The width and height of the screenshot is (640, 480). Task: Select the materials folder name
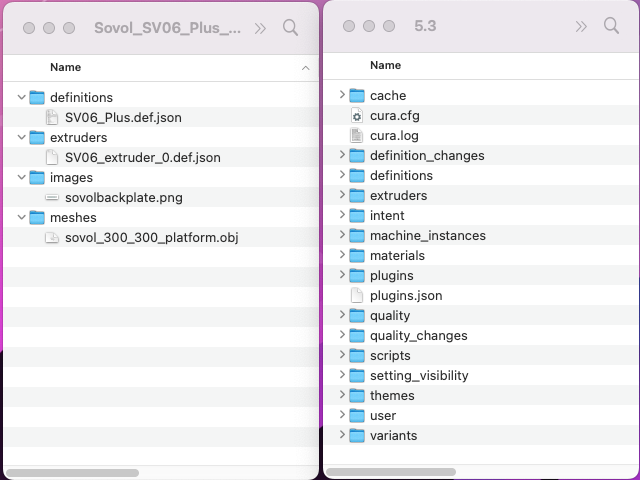(398, 256)
